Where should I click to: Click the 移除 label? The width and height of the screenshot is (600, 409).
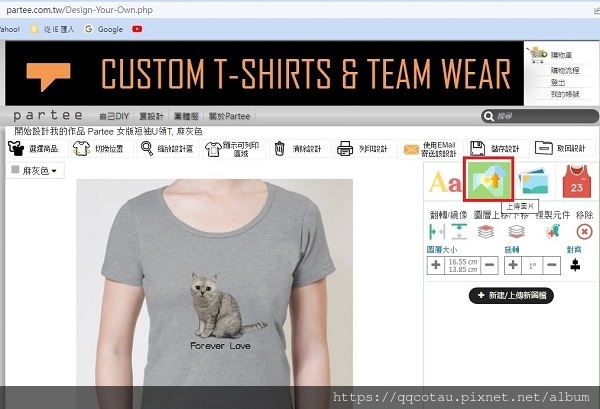pyautogui.click(x=584, y=215)
